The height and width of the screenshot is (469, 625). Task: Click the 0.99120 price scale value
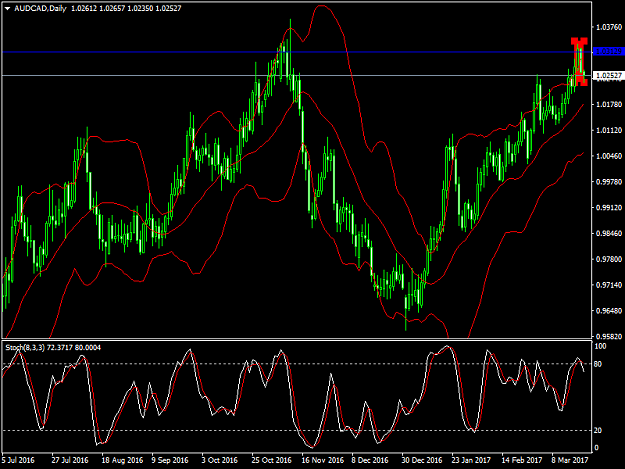point(608,208)
